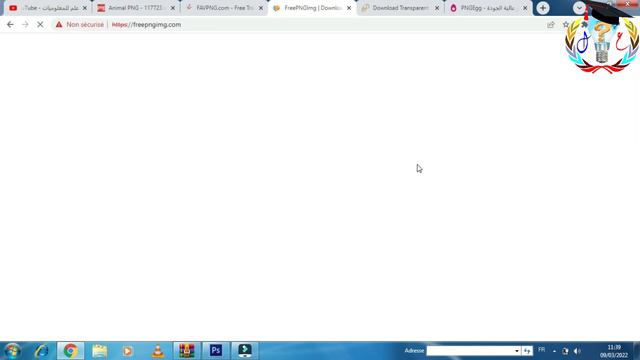Open the clock and date
The width and height of the screenshot is (640, 360).
[x=613, y=351]
